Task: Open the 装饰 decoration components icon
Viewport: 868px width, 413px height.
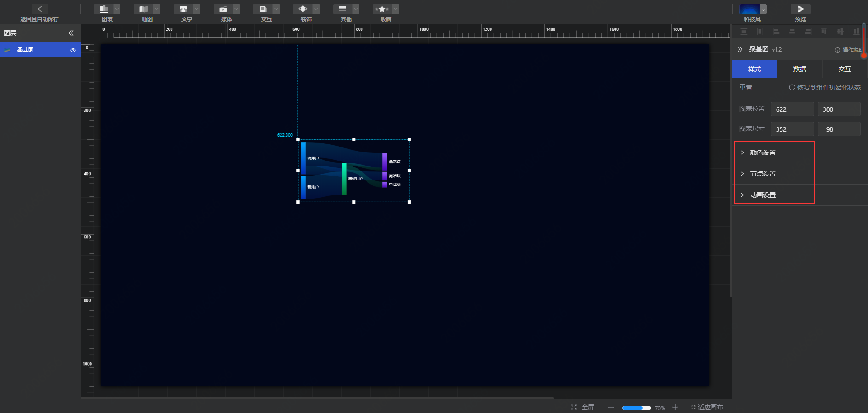Action: pos(303,9)
